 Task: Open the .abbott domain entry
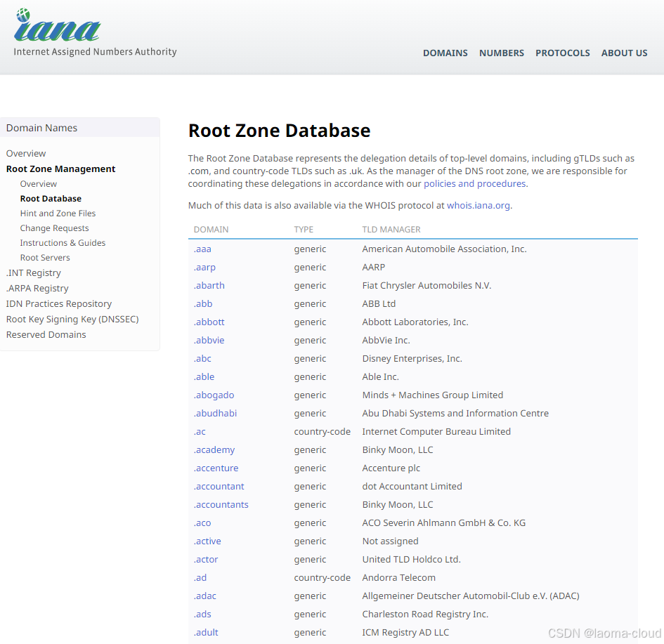tap(209, 322)
